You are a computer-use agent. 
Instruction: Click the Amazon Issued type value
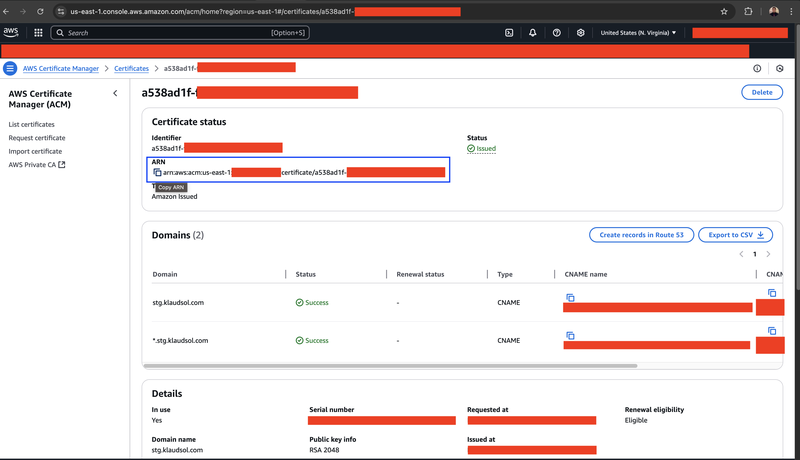[174, 196]
